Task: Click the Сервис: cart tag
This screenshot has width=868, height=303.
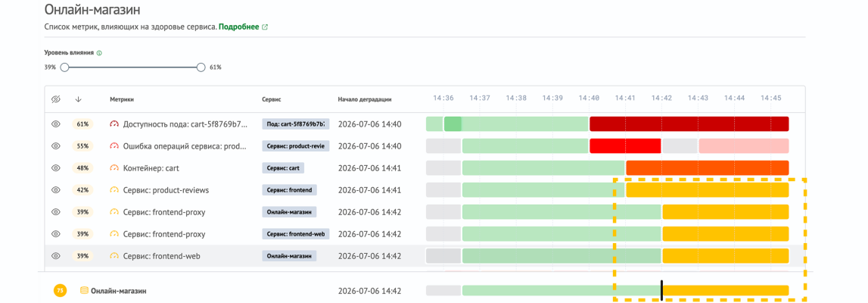Action: pyautogui.click(x=284, y=168)
